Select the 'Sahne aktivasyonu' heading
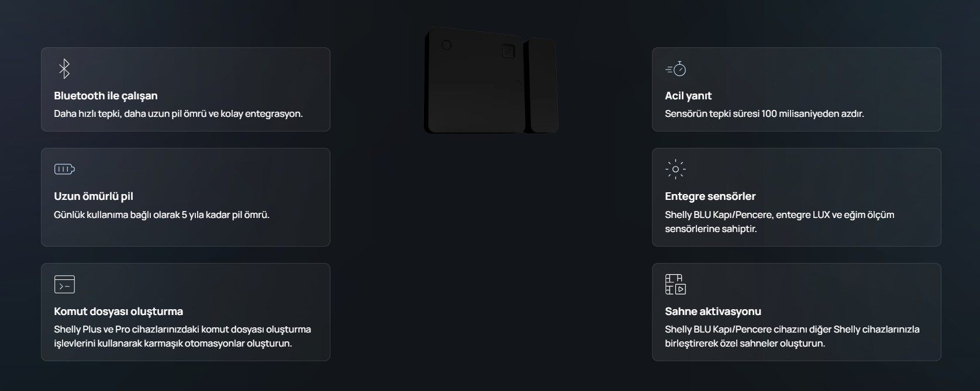980x391 pixels. 713,312
